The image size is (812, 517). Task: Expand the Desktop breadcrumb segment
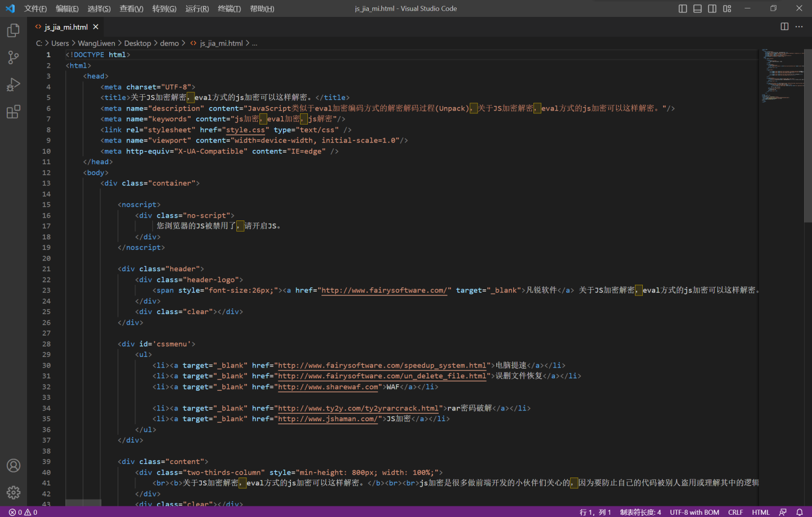(138, 43)
